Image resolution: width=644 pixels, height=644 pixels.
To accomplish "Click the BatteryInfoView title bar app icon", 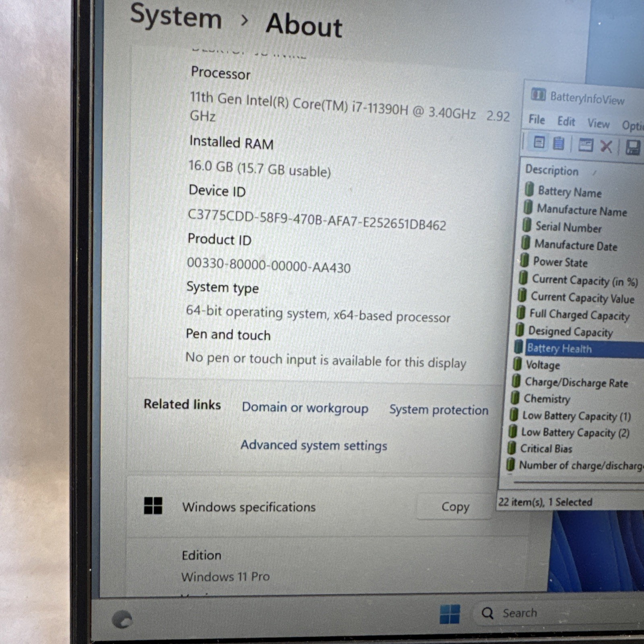I will click(x=538, y=95).
